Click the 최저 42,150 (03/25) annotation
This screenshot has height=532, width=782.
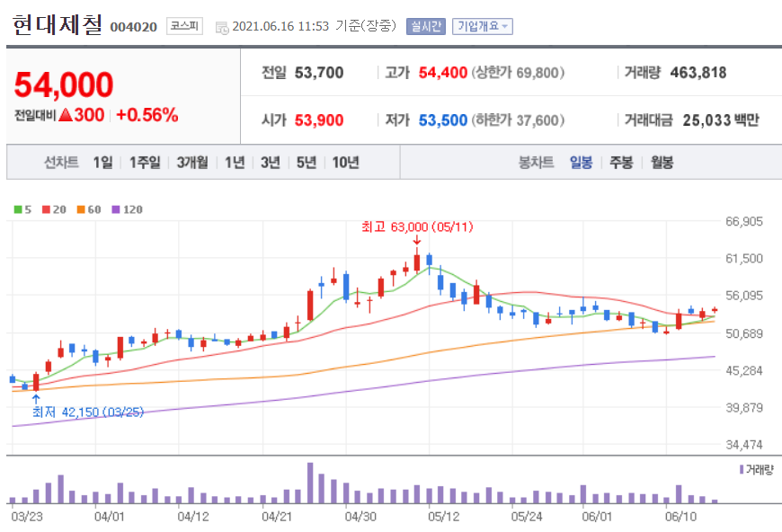click(88, 412)
